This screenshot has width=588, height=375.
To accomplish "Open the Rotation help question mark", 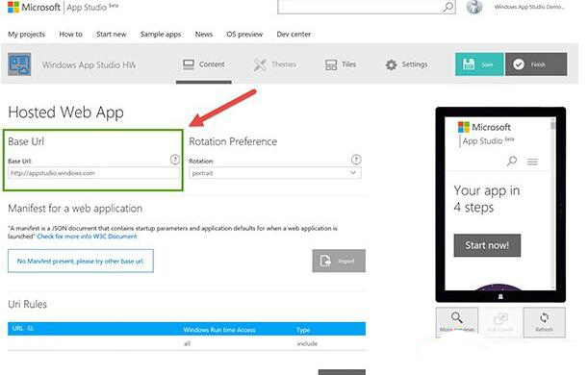I will coord(356,160).
